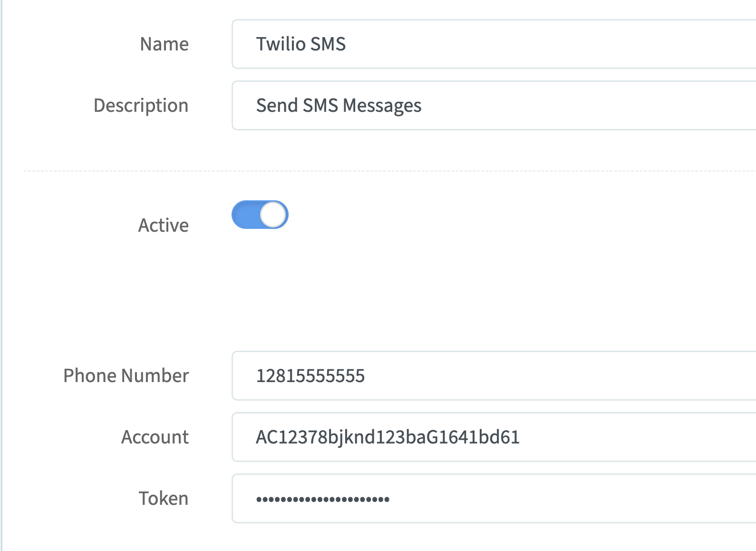Click the Phone Number label
The height and width of the screenshot is (551, 756).
[126, 376]
